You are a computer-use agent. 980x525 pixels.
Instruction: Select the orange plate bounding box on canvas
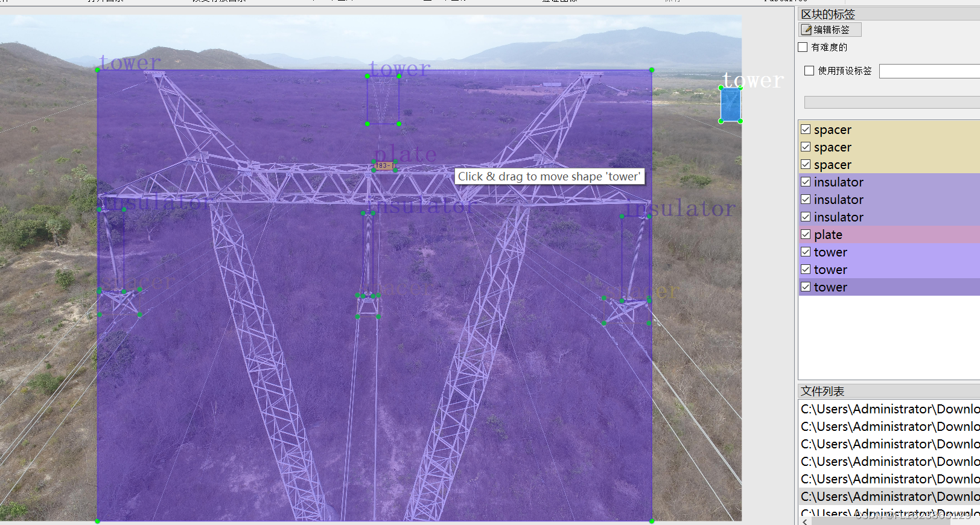[384, 165]
